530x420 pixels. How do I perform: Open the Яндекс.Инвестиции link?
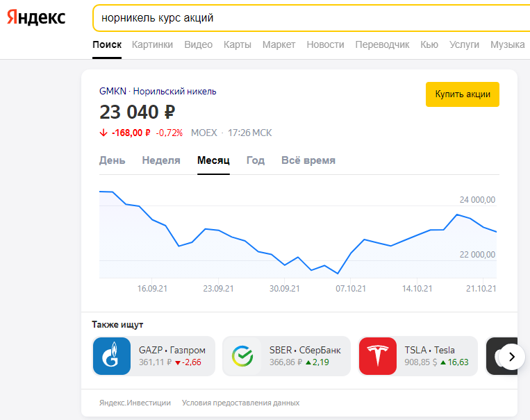pyautogui.click(x=135, y=403)
